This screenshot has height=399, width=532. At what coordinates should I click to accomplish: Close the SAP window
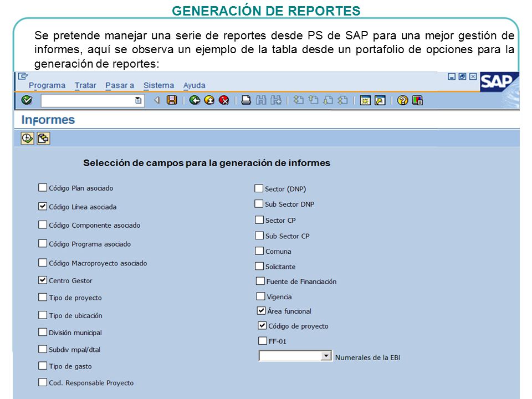(x=473, y=76)
